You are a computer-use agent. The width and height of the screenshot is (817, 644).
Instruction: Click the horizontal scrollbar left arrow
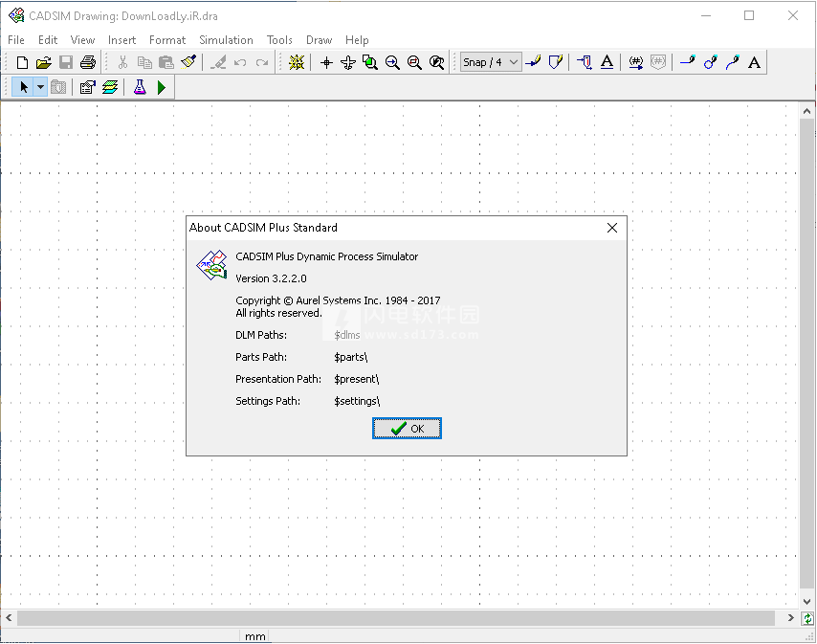click(9, 618)
